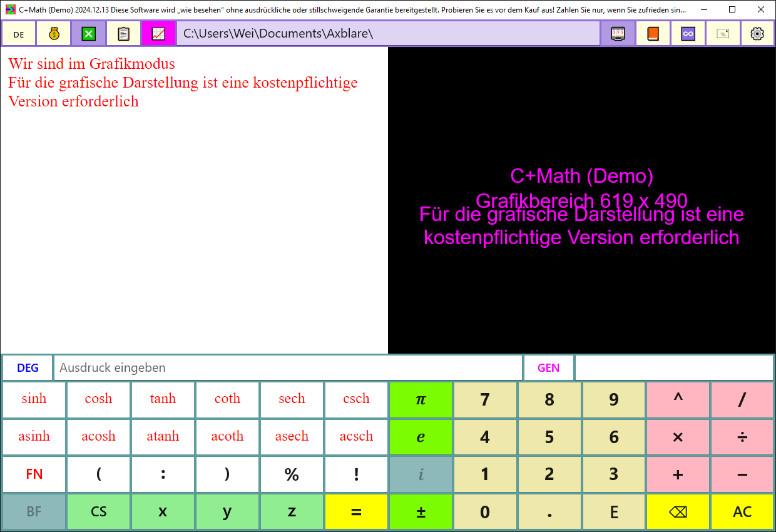Click the infinity symbol icon

click(x=688, y=34)
